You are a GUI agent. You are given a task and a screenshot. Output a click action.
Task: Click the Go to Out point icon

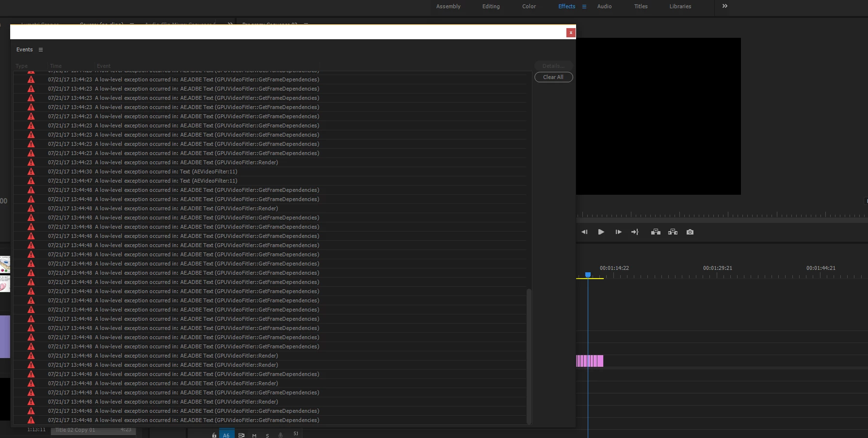click(x=635, y=232)
